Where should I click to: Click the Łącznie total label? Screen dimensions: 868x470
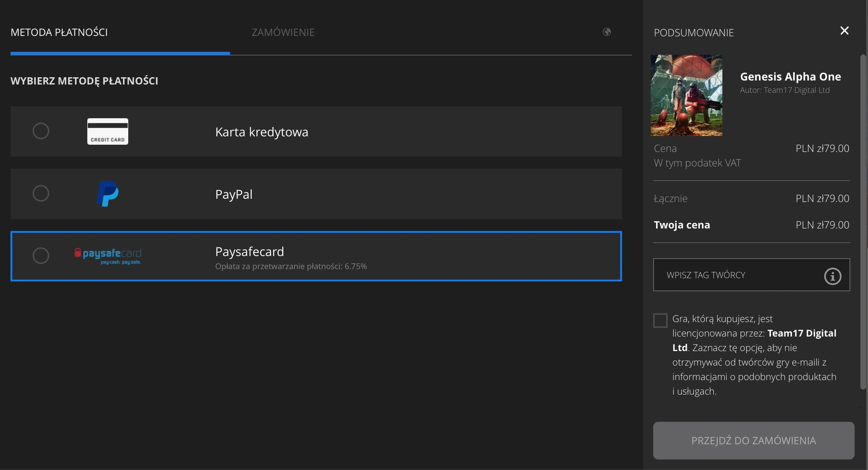pos(671,198)
